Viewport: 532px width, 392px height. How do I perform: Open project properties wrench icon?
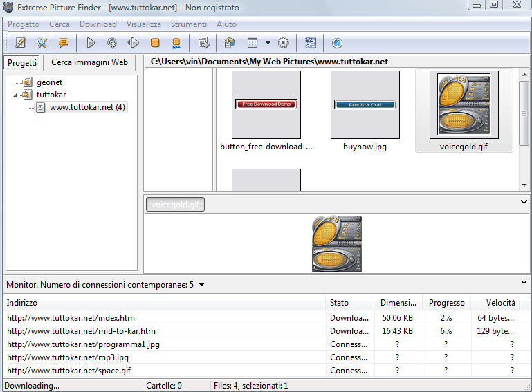click(42, 43)
